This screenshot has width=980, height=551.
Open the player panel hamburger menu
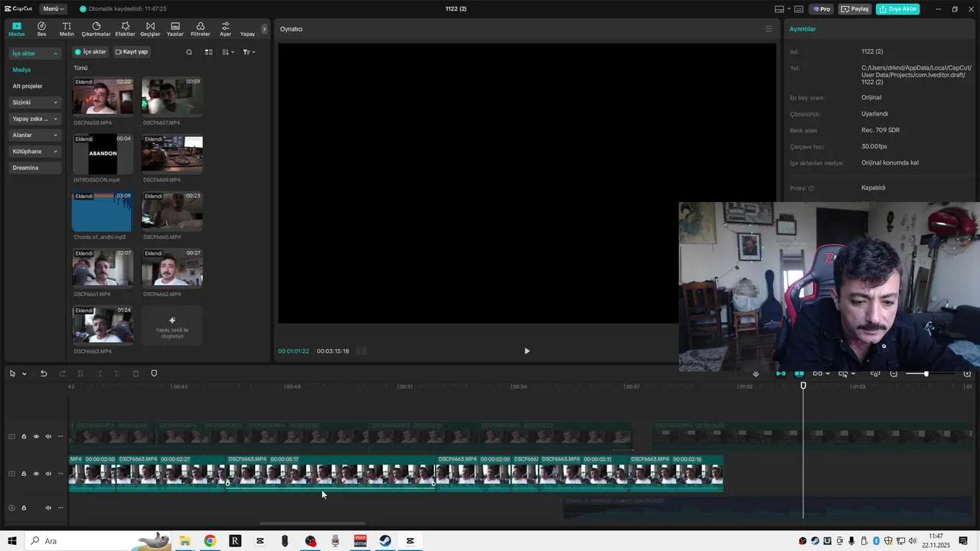(x=769, y=29)
